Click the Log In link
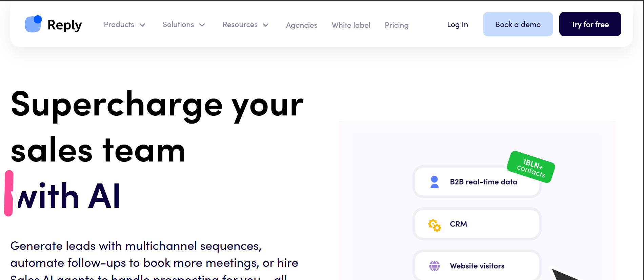This screenshot has width=644, height=280. click(457, 24)
